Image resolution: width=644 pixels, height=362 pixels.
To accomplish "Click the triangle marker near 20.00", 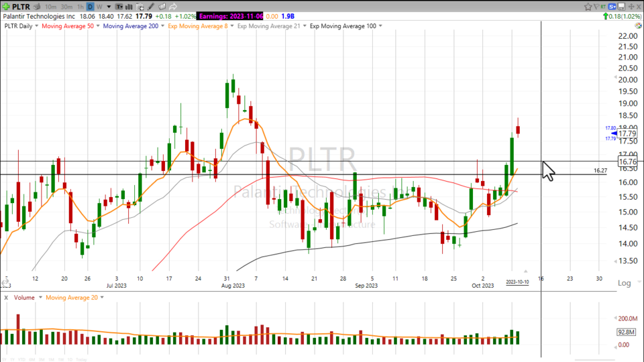I will [615, 77].
